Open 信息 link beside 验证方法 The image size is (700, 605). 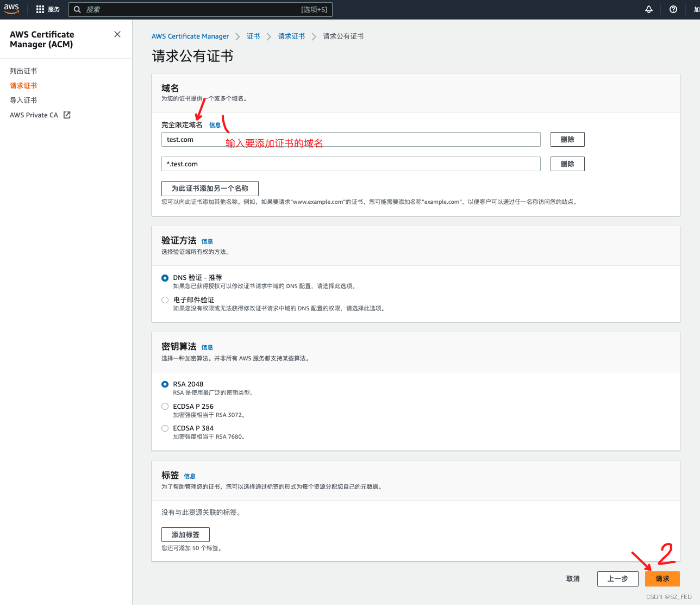207,241
